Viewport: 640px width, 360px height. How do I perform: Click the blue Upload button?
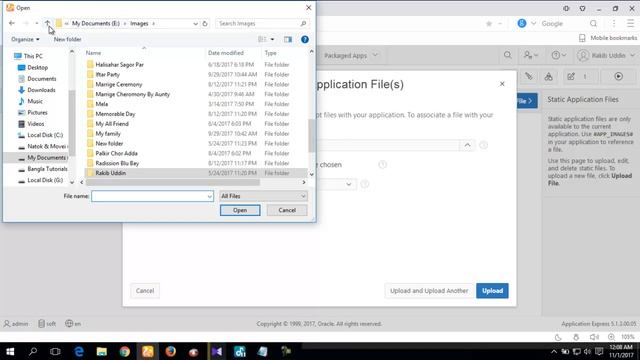click(492, 291)
